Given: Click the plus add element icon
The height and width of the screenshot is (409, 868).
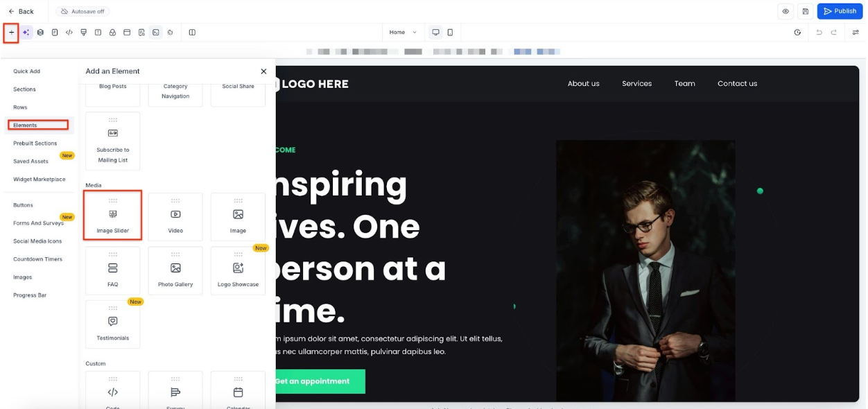Looking at the screenshot, I should pos(11,33).
